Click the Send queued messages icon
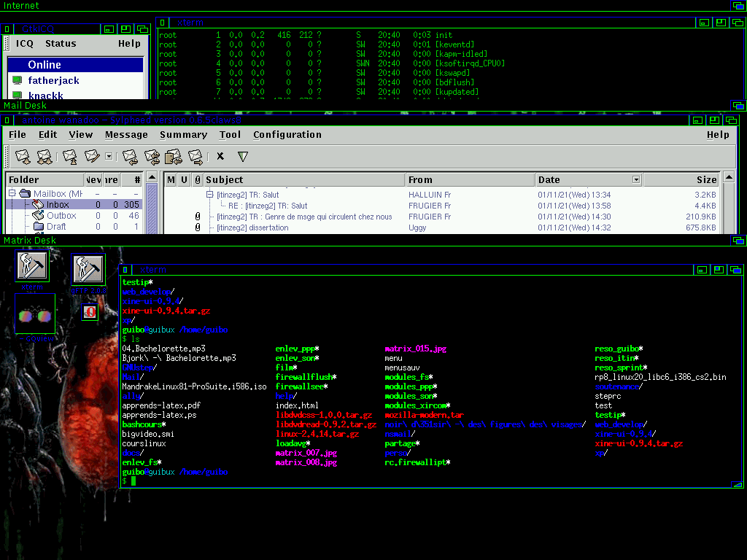The width and height of the screenshot is (747, 560). [x=70, y=156]
